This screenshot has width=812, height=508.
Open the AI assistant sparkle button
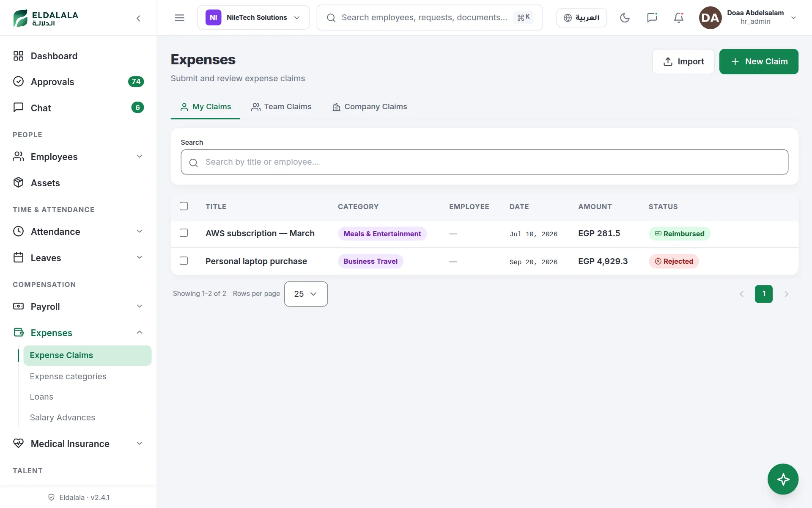click(783, 479)
